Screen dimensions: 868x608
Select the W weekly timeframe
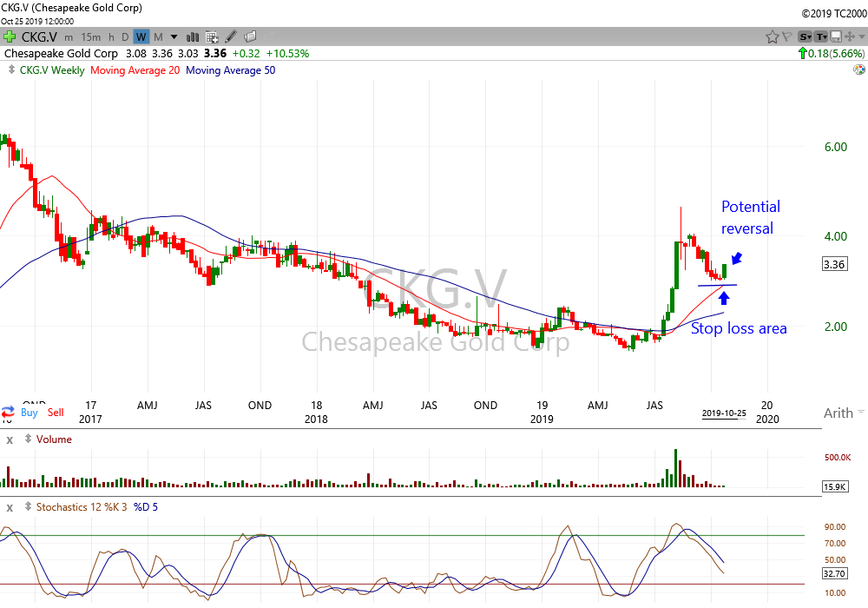(141, 37)
